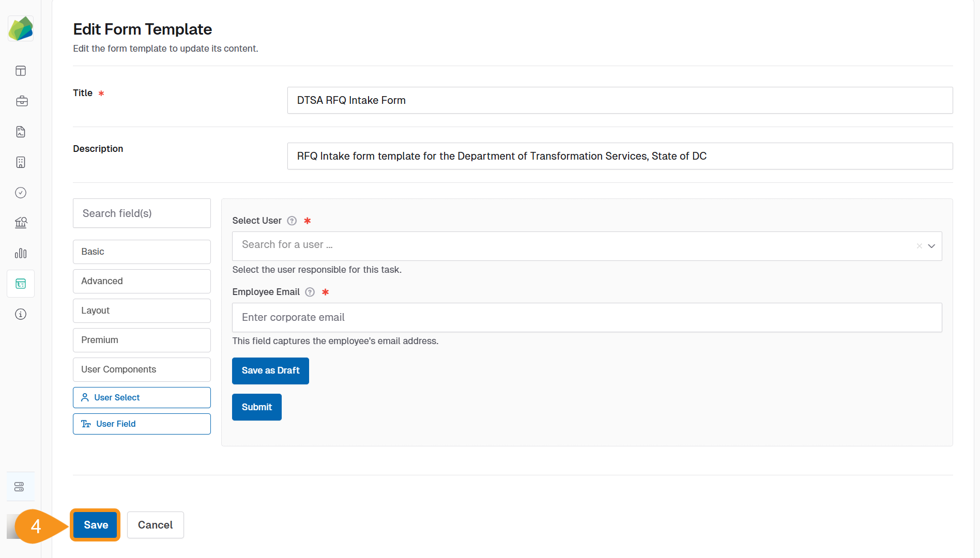This screenshot has width=980, height=558.
Task: Open the audit search icon in sidebar
Action: [21, 223]
